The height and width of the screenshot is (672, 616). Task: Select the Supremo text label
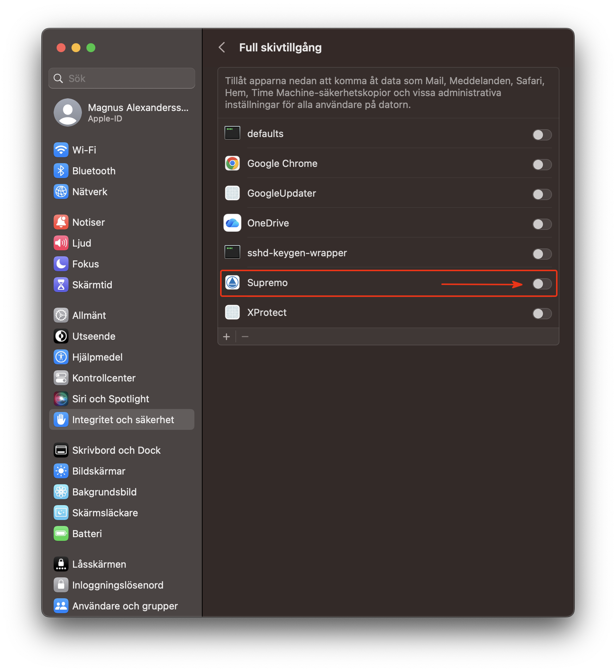267,283
